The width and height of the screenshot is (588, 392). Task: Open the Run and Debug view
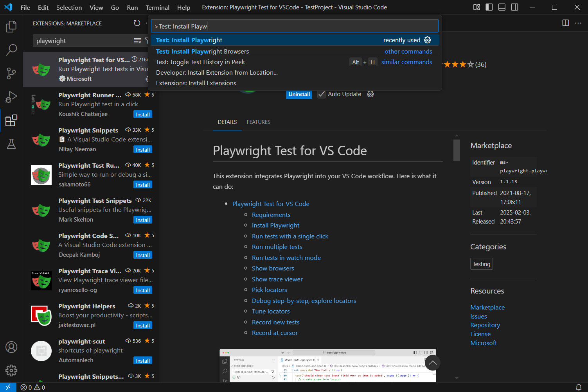click(11, 97)
